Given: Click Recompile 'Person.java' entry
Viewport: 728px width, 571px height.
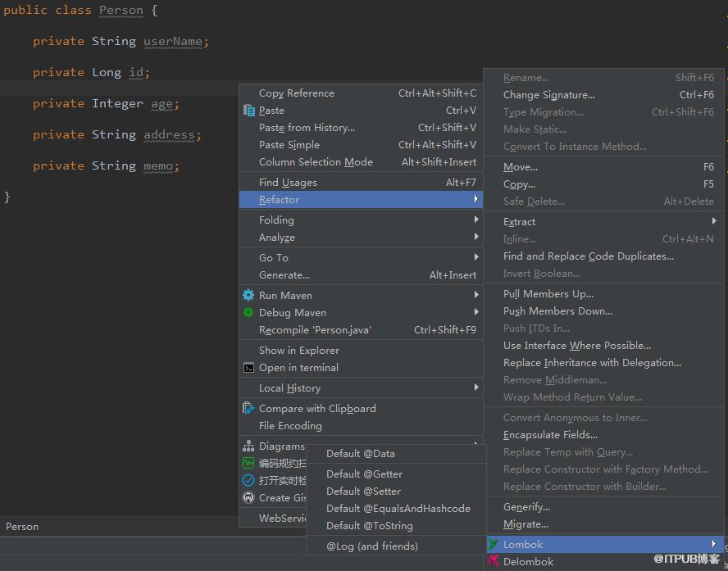Looking at the screenshot, I should [x=361, y=330].
